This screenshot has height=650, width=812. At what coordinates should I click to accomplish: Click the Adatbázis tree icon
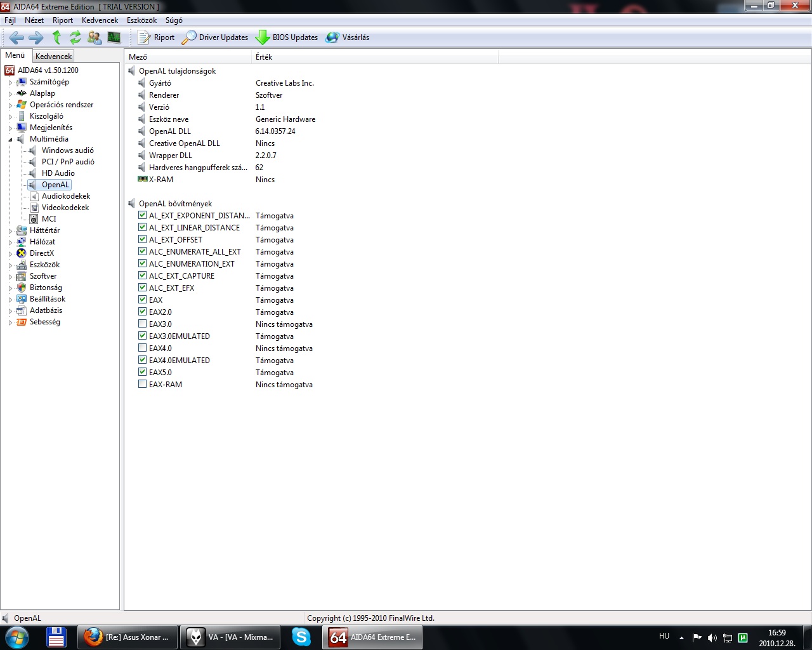pyautogui.click(x=22, y=310)
